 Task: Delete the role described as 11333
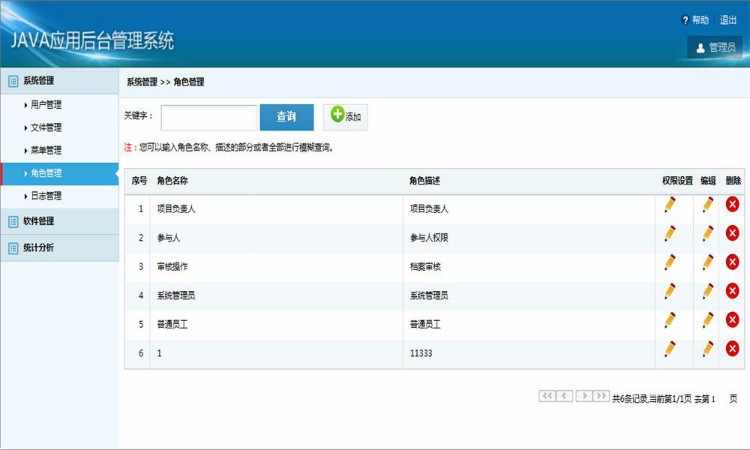(x=732, y=349)
